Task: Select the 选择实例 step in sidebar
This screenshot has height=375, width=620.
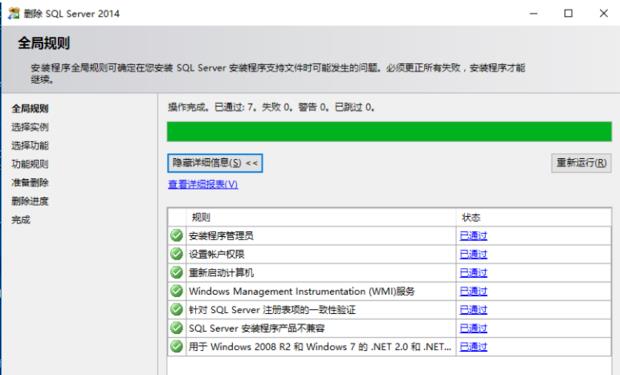Action: coord(30,127)
